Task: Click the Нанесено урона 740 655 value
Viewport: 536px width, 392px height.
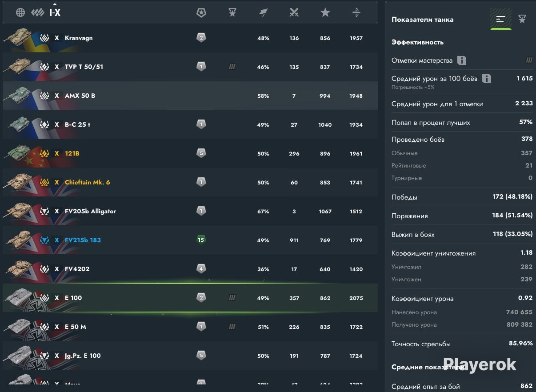Action: point(519,312)
